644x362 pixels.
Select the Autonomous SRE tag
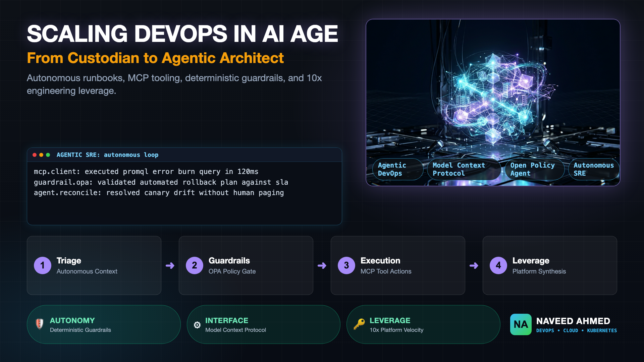click(x=594, y=169)
